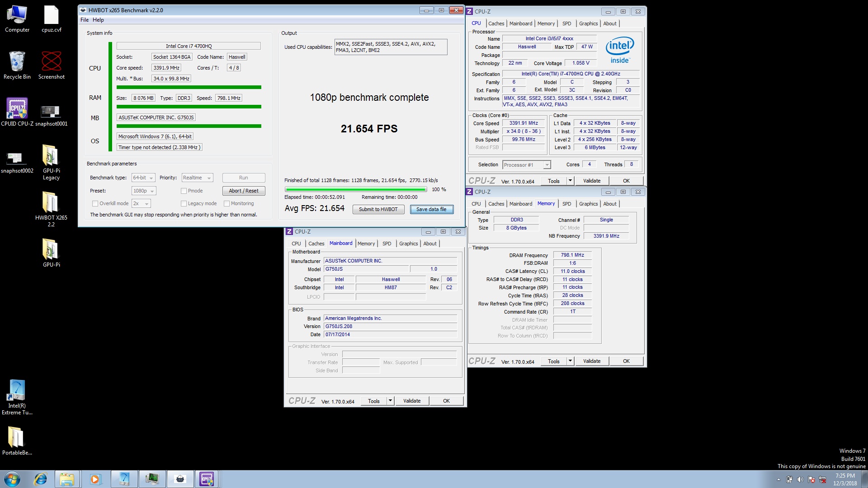868x488 pixels.
Task: Show hidden tray icons arrow
Action: tap(778, 479)
